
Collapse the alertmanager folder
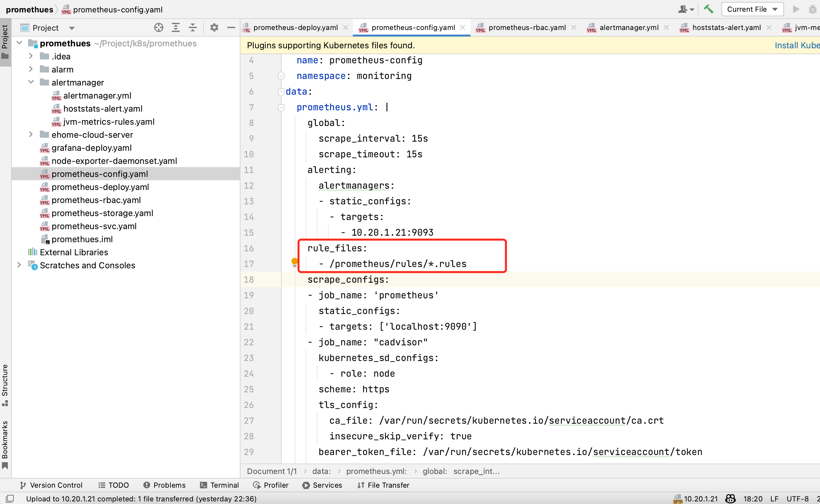(x=31, y=82)
